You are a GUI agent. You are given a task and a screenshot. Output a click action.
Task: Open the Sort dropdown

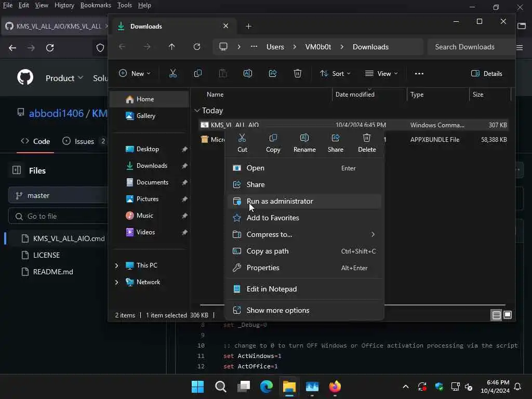point(335,73)
